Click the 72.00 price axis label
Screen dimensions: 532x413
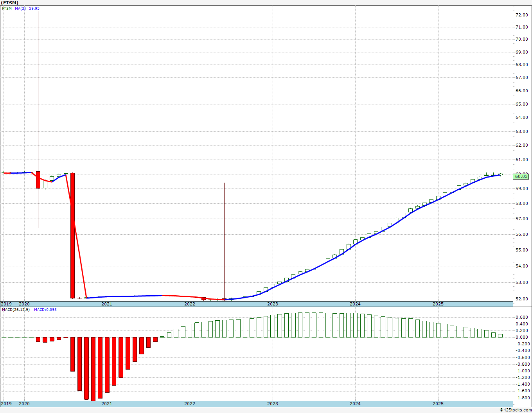[522, 15]
